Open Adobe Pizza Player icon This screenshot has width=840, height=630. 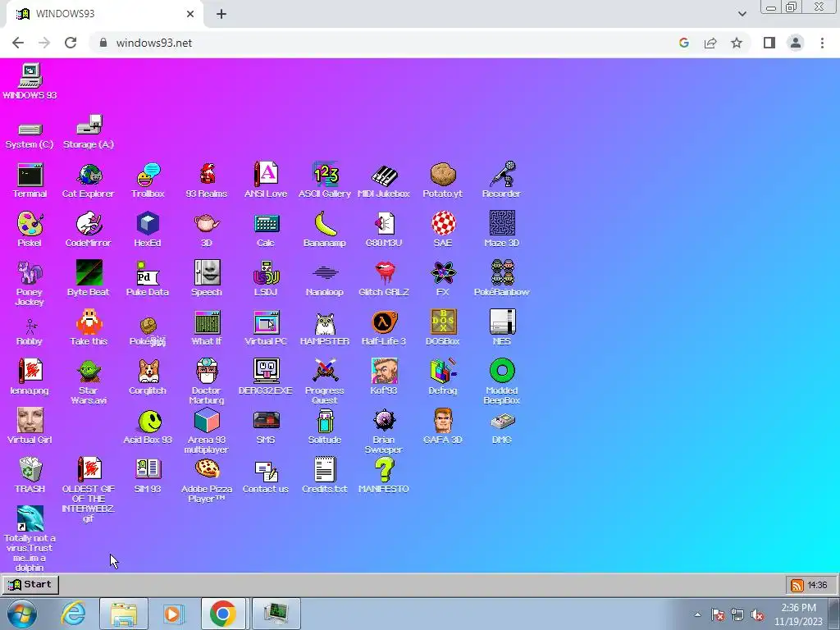pyautogui.click(x=207, y=469)
